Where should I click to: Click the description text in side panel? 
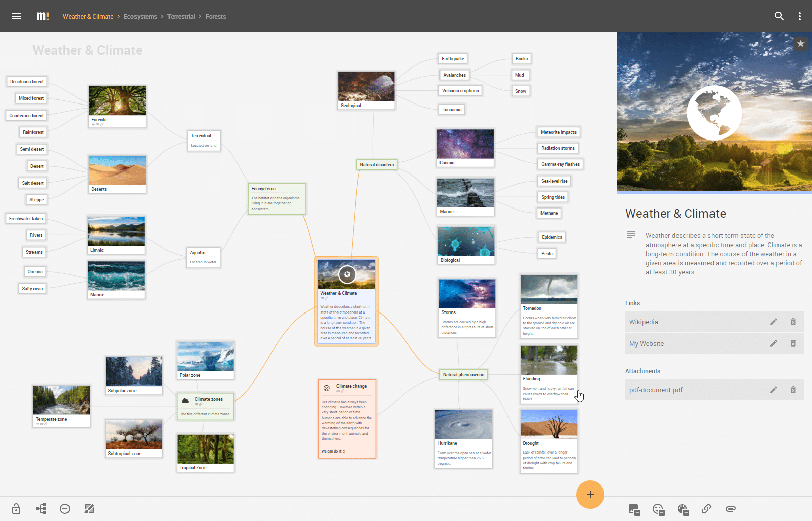click(724, 254)
